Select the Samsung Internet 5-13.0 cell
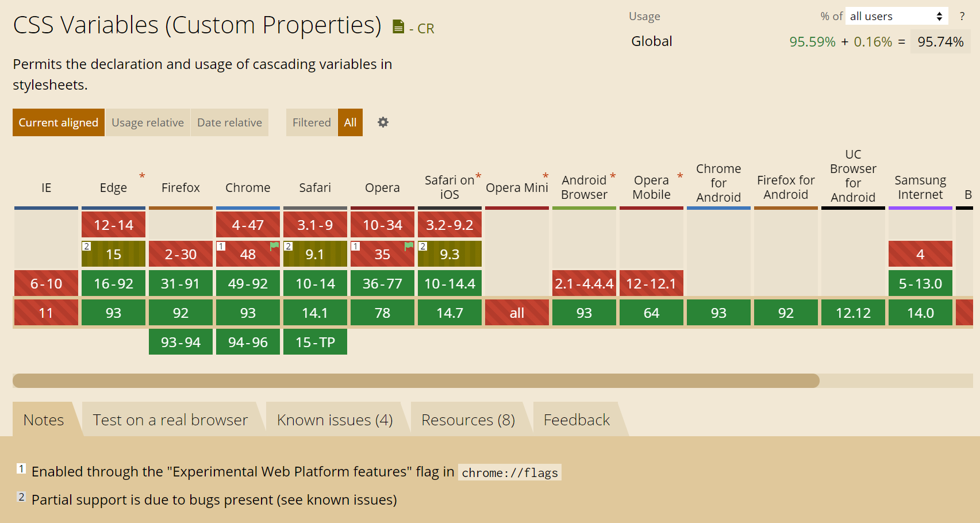Image resolution: width=980 pixels, height=523 pixels. coord(920,283)
